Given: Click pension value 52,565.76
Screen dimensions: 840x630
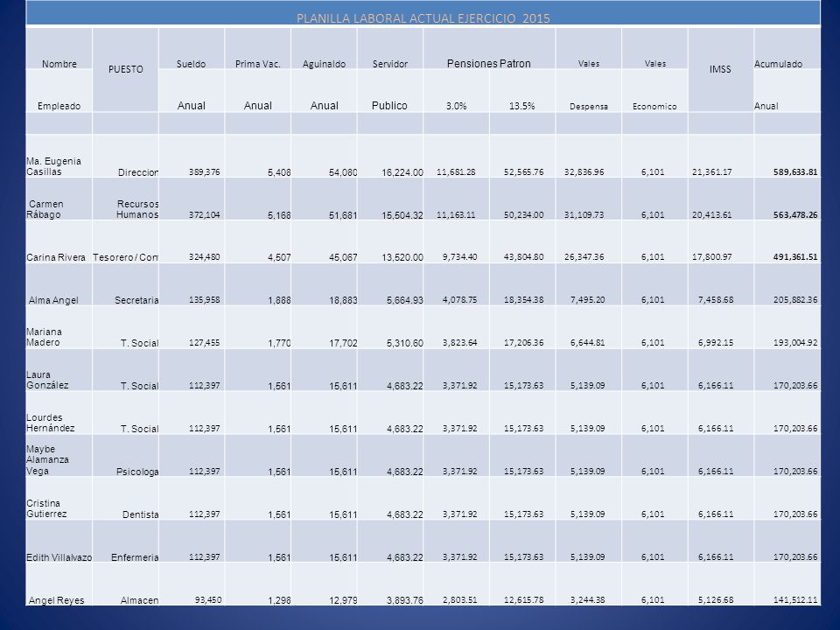Looking at the screenshot, I should [523, 172].
